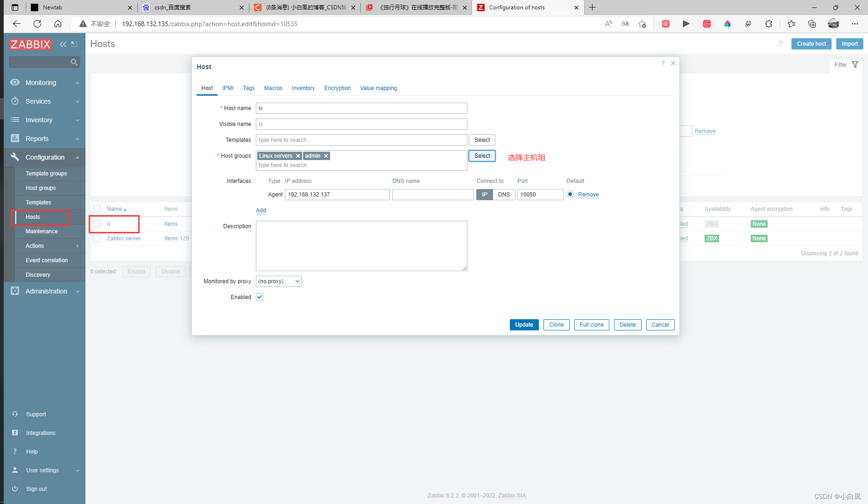The image size is (868, 504).
Task: Open the Zabbix server host link
Action: [x=124, y=238]
